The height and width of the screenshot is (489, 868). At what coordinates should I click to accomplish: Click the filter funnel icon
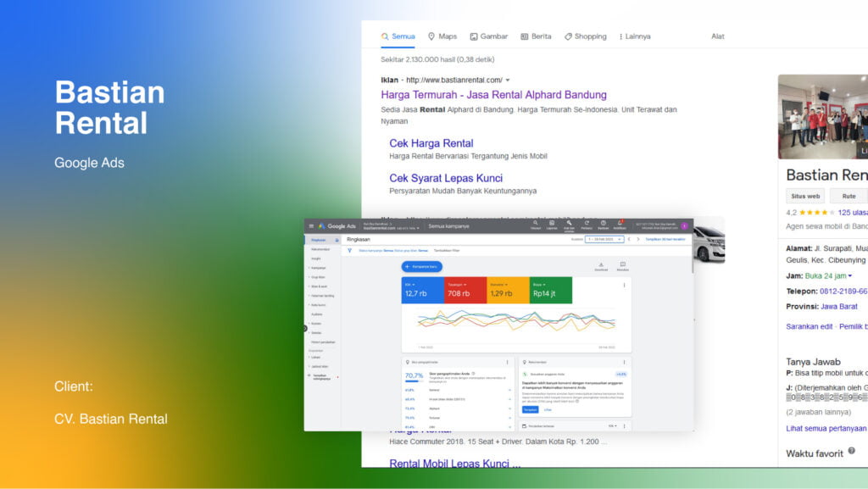[x=349, y=251]
